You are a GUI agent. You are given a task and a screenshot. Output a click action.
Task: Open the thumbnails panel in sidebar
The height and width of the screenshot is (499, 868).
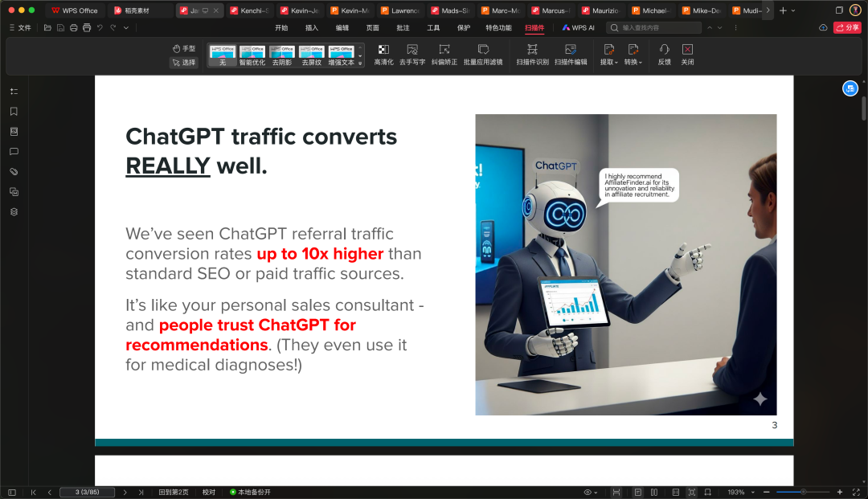pyautogui.click(x=14, y=132)
